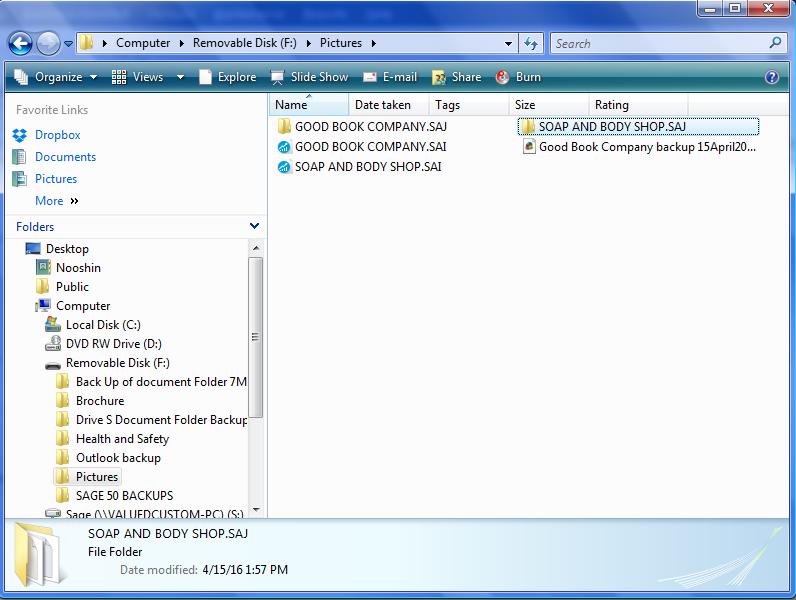Select GOOD BOOK COMPANY.SAJ folder
Image resolution: width=796 pixels, height=600 pixels.
point(362,126)
